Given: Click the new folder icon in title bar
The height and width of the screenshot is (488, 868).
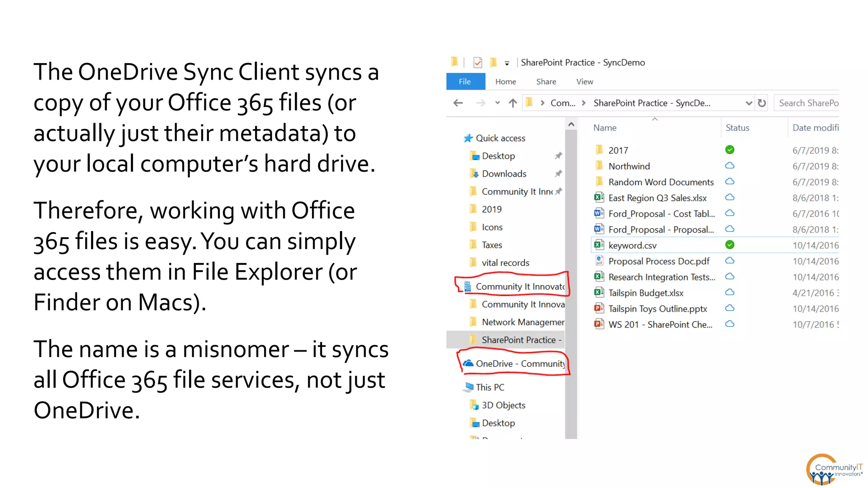Looking at the screenshot, I should pos(493,63).
